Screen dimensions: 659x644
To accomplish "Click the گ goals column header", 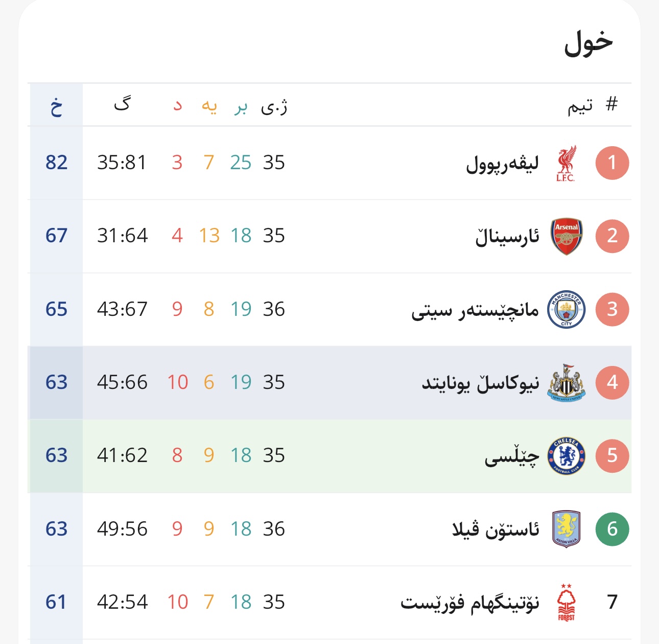I will point(122,105).
